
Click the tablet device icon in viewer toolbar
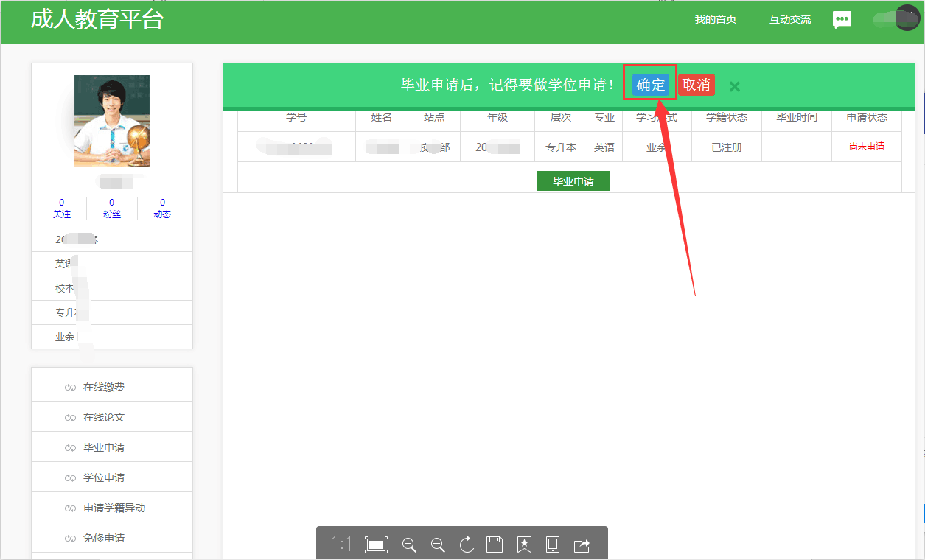553,545
